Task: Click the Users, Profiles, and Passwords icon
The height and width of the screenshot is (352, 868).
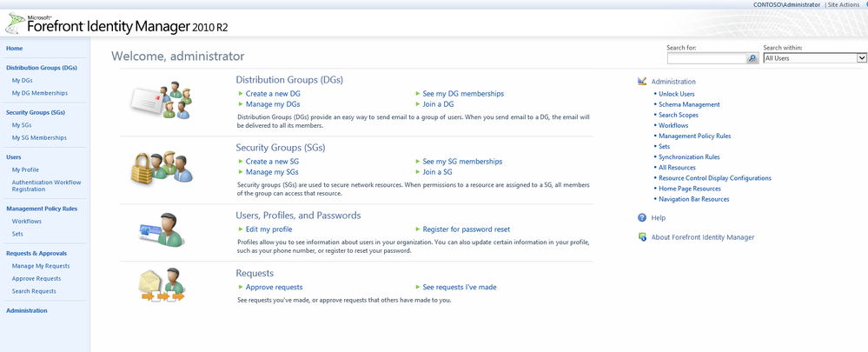Action: (162, 232)
